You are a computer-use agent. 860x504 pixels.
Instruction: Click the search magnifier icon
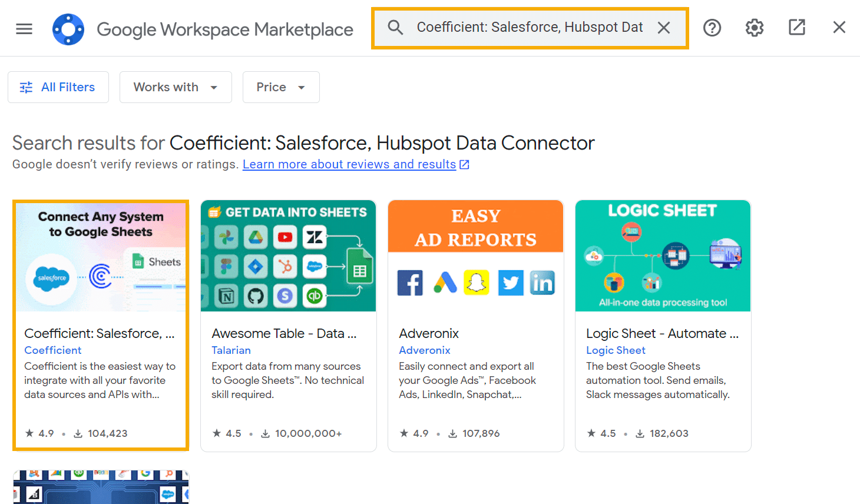[x=395, y=28]
